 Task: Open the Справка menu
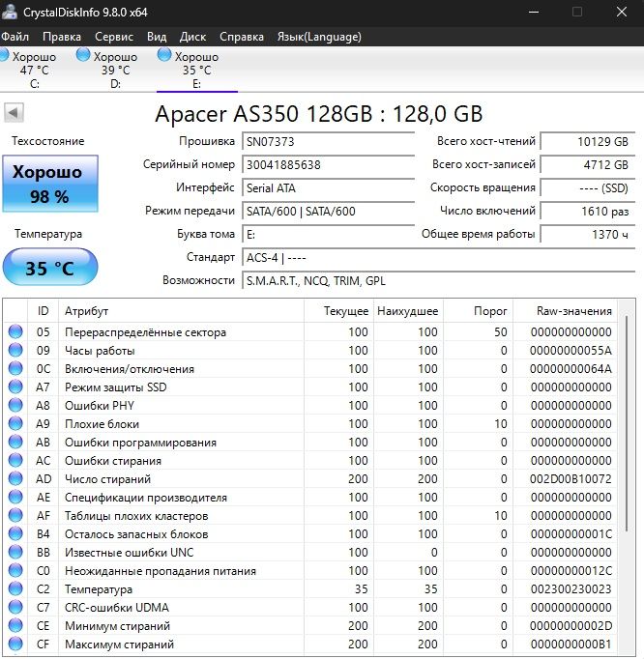(242, 37)
